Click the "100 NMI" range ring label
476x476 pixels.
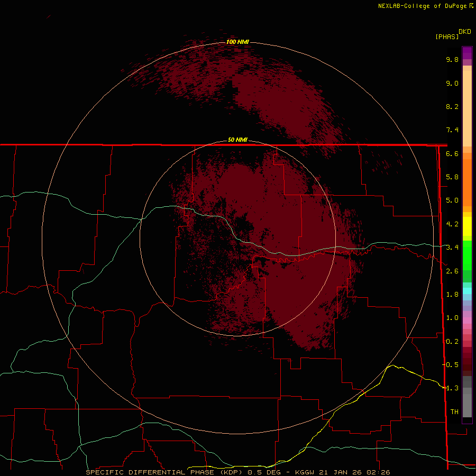click(x=237, y=42)
